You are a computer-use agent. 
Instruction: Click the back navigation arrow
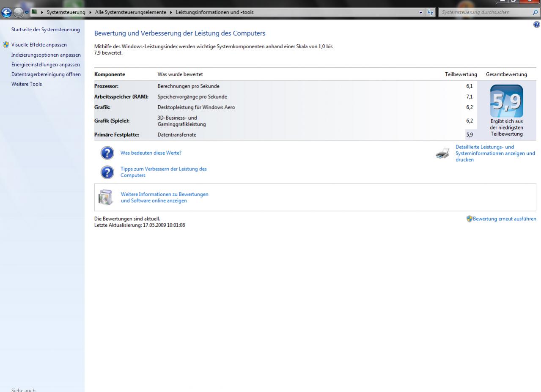click(x=6, y=12)
